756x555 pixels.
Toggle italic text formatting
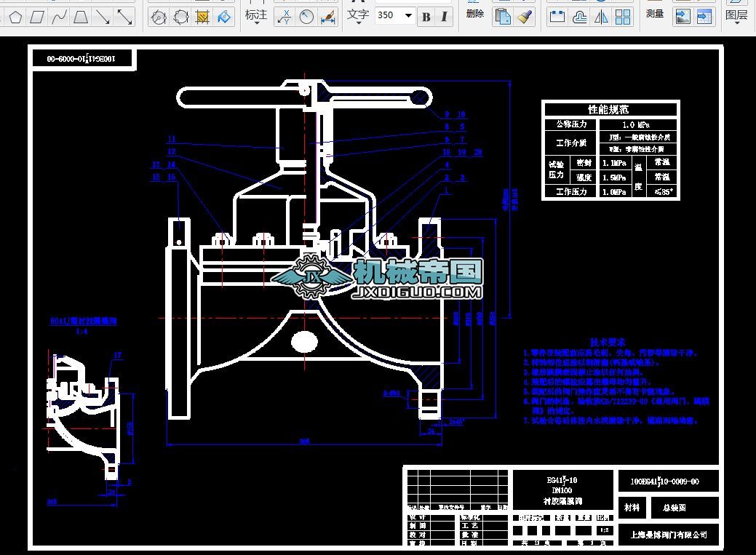(x=444, y=17)
